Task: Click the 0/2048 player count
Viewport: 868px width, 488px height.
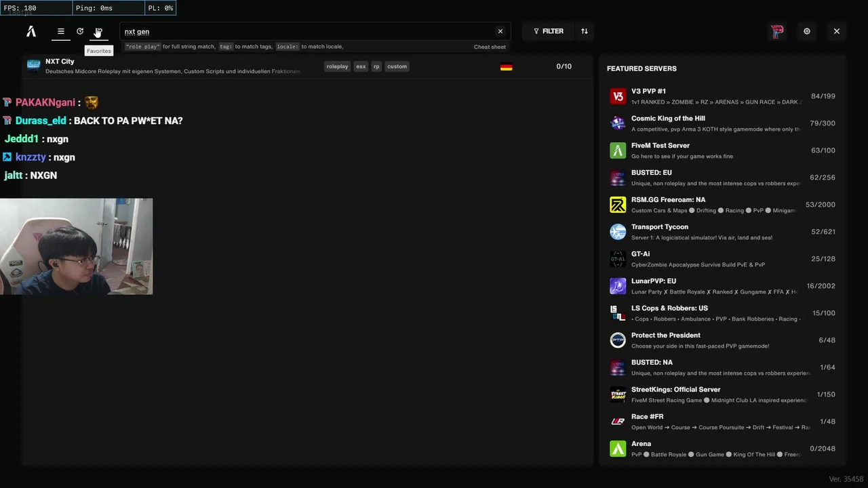Action: click(x=823, y=449)
